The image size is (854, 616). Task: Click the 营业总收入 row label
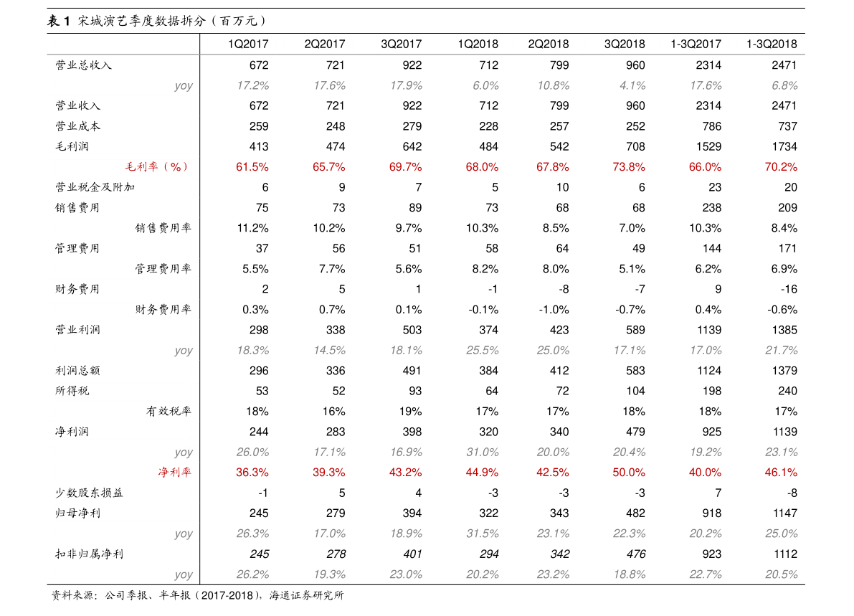pyautogui.click(x=83, y=65)
